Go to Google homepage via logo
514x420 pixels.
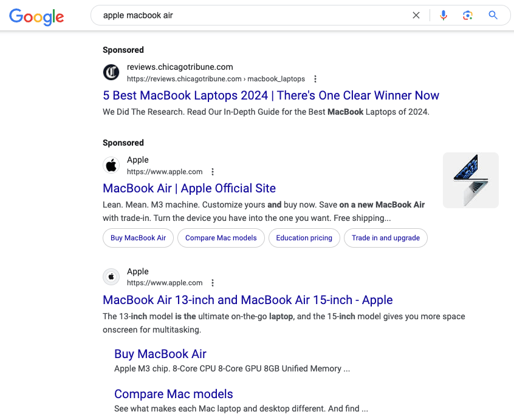pyautogui.click(x=36, y=17)
